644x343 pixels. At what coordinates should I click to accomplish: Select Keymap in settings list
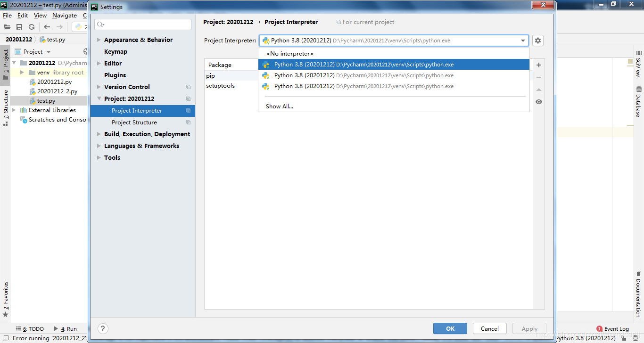(x=116, y=52)
